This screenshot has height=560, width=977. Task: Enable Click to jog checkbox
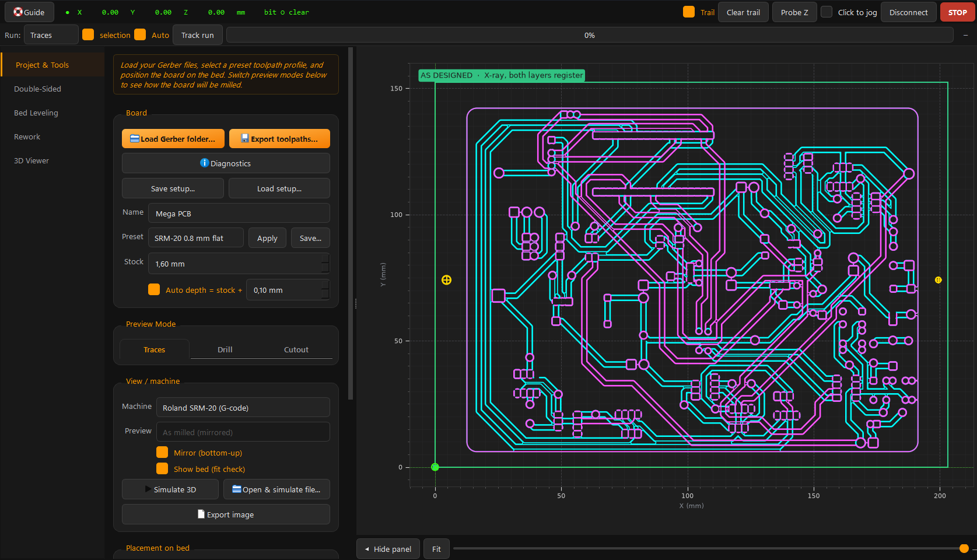pos(827,12)
